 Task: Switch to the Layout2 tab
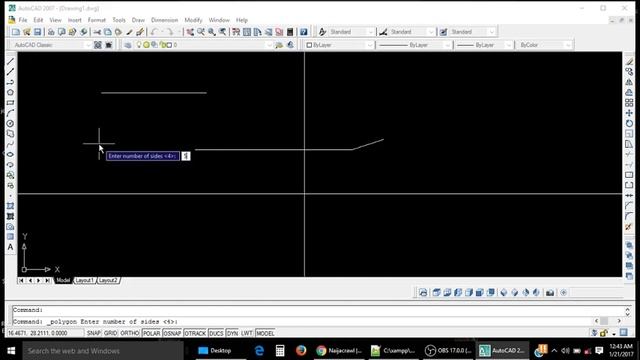click(108, 280)
